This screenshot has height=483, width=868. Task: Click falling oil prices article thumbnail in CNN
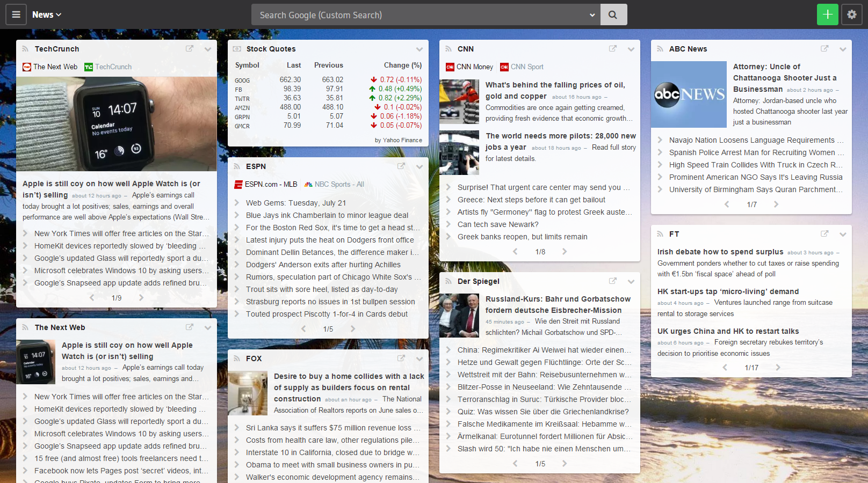(459, 102)
